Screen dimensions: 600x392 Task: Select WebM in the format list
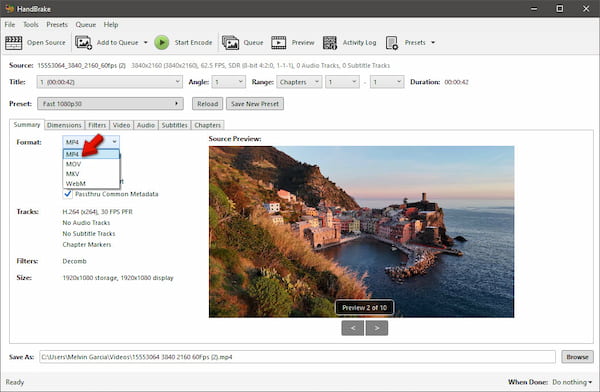click(x=91, y=184)
